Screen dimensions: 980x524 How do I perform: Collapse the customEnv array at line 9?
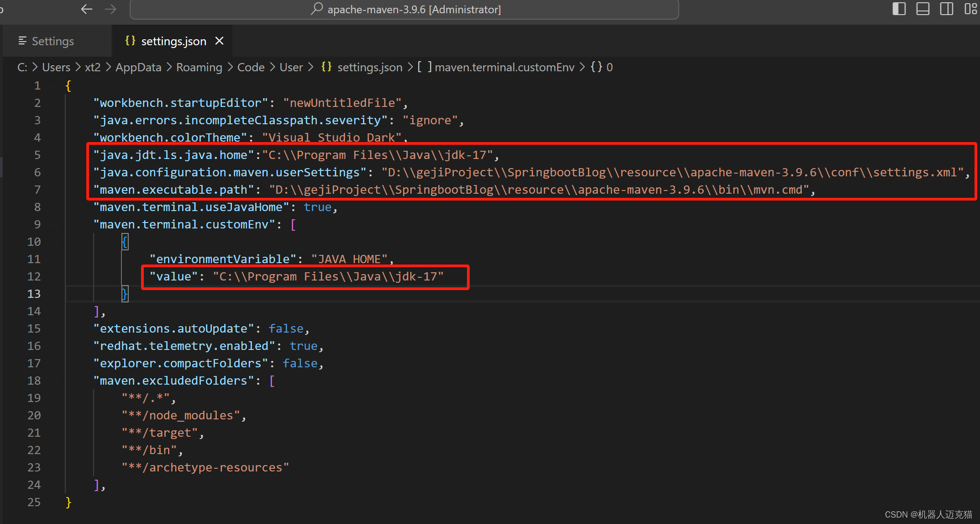[55, 225]
